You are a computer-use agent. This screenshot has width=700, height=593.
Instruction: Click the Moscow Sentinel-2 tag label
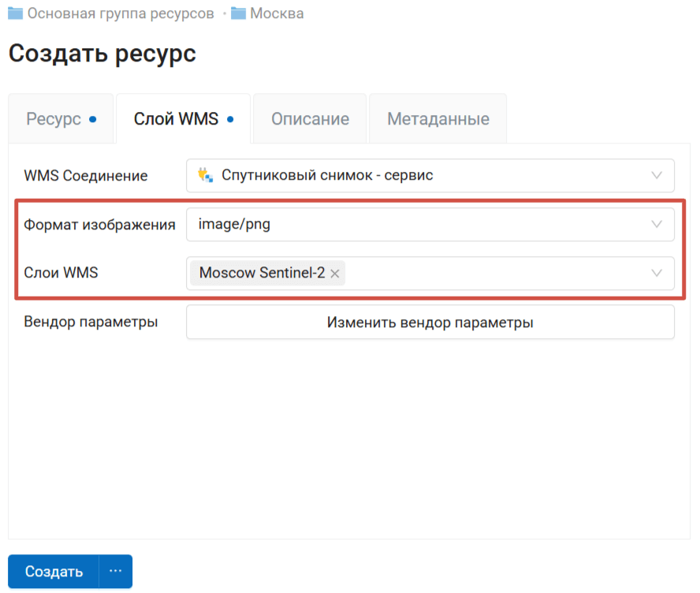(262, 274)
